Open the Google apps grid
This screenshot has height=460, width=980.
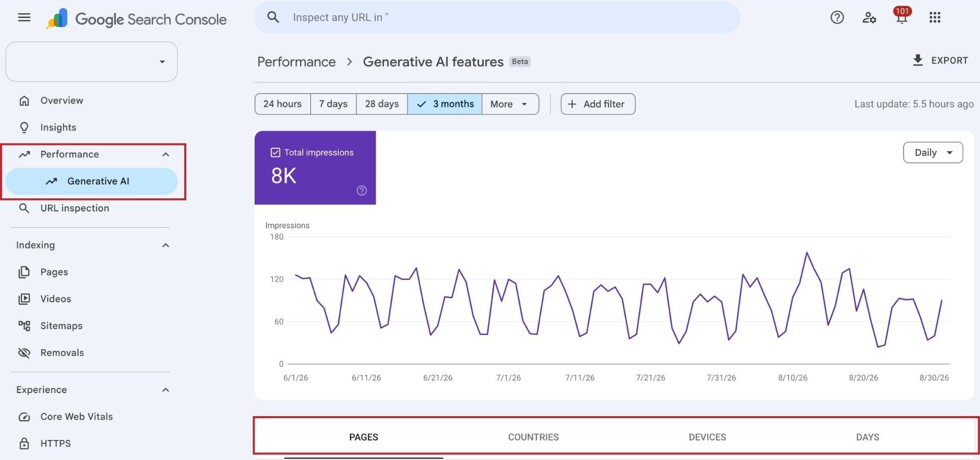(935, 17)
